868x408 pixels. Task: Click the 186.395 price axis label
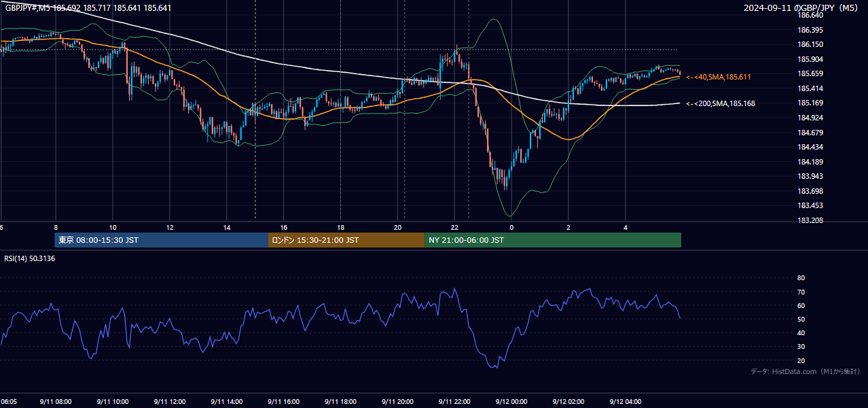[x=810, y=30]
